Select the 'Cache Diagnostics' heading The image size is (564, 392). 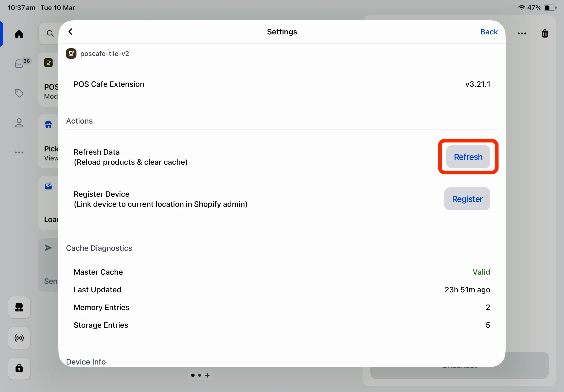[x=99, y=248]
